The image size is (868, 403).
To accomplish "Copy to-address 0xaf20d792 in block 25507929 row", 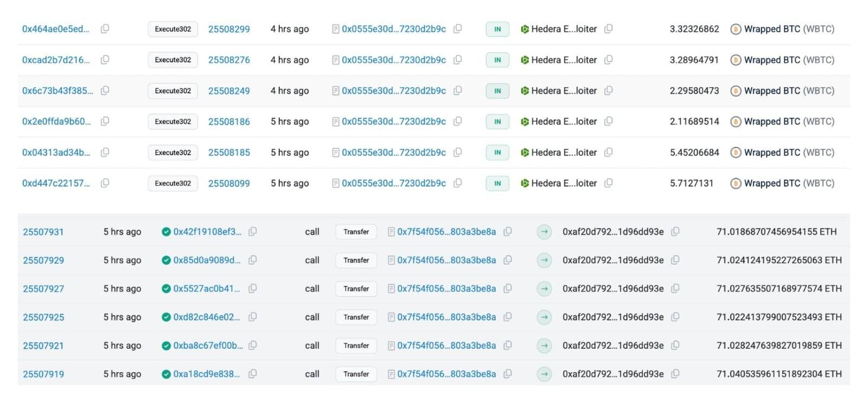I will pos(675,260).
